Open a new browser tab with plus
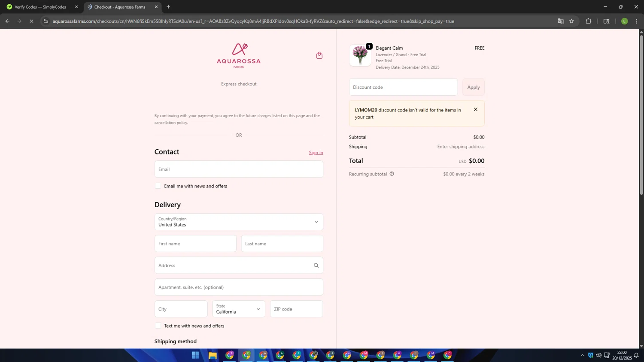644x362 pixels. (168, 7)
